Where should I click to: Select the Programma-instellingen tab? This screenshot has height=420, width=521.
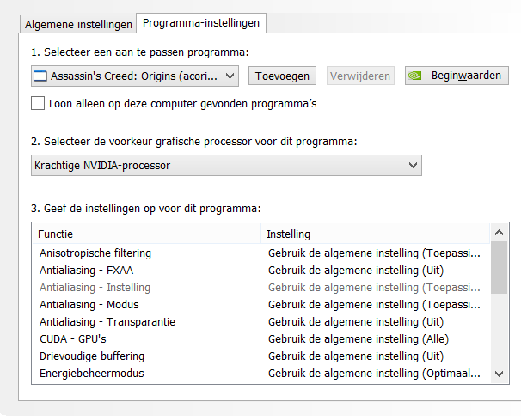[203, 22]
